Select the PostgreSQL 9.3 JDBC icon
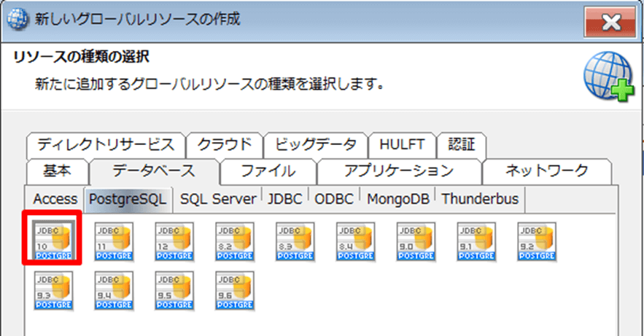This screenshot has height=336, width=644. click(x=53, y=291)
